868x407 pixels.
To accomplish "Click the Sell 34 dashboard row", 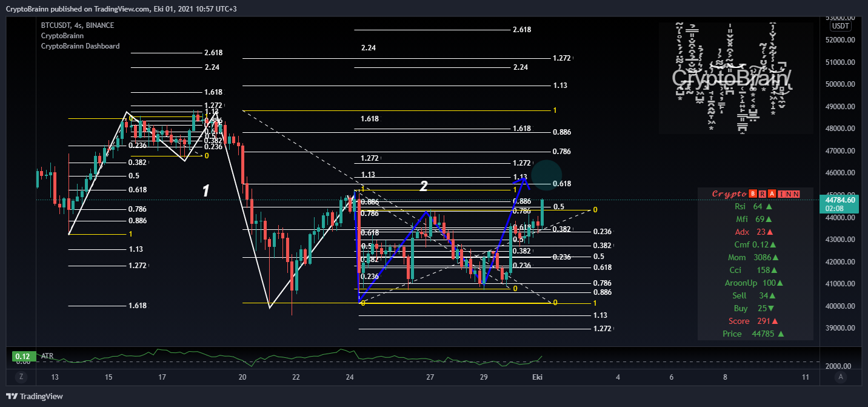I will (755, 295).
